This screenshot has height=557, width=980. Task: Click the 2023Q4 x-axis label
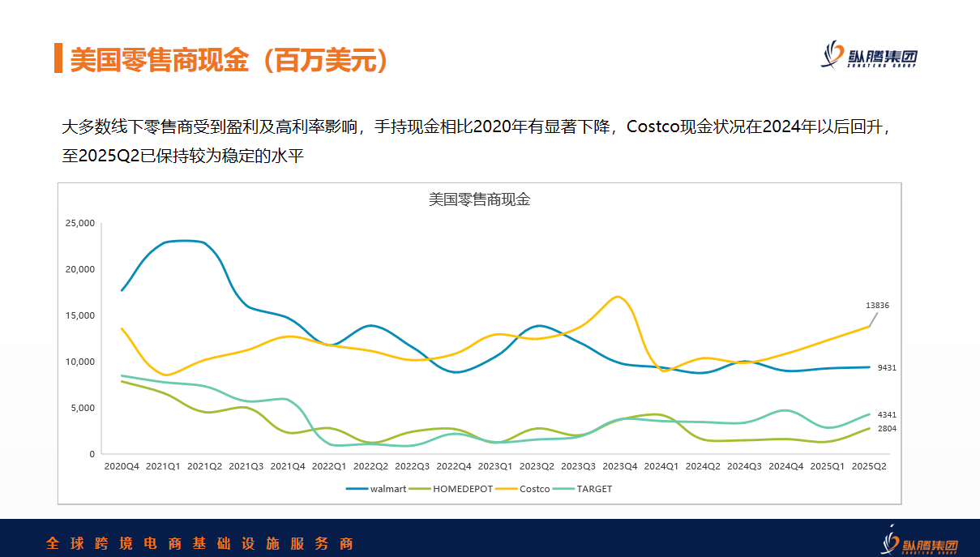pyautogui.click(x=619, y=467)
